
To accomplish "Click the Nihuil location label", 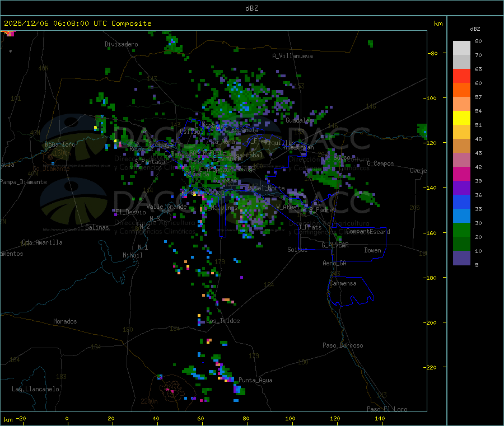I will pos(133,255).
